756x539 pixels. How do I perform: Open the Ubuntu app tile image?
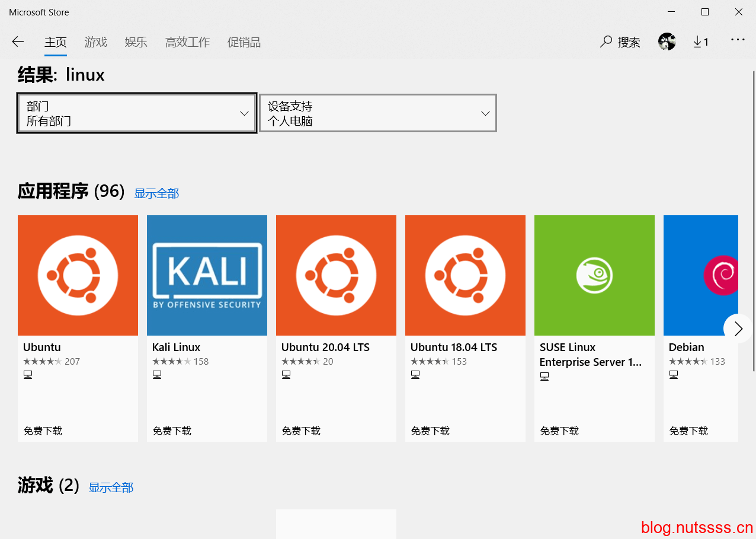pyautogui.click(x=78, y=275)
